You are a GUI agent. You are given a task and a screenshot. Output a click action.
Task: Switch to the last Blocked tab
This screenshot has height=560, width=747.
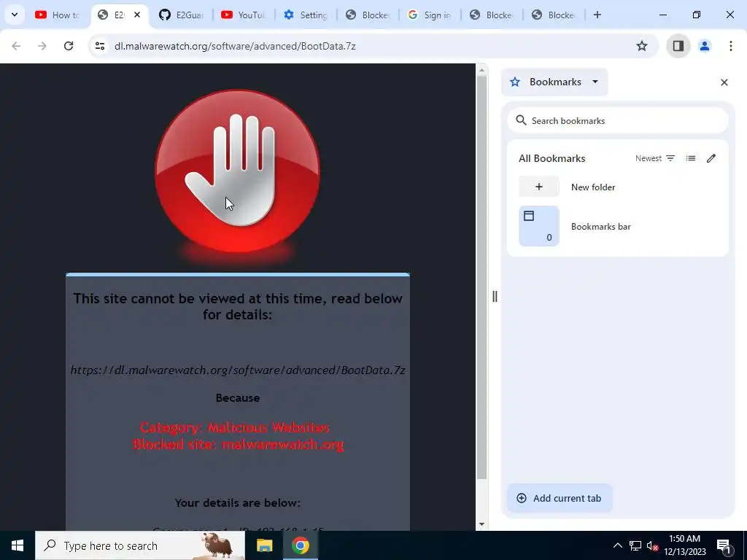(x=554, y=15)
